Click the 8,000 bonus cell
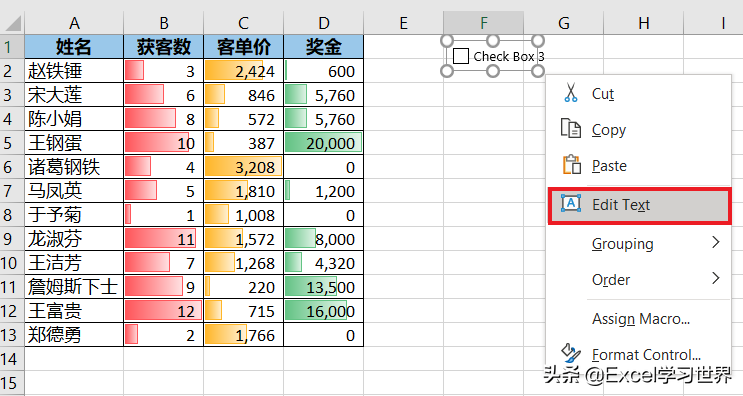The image size is (743, 396). (324, 239)
